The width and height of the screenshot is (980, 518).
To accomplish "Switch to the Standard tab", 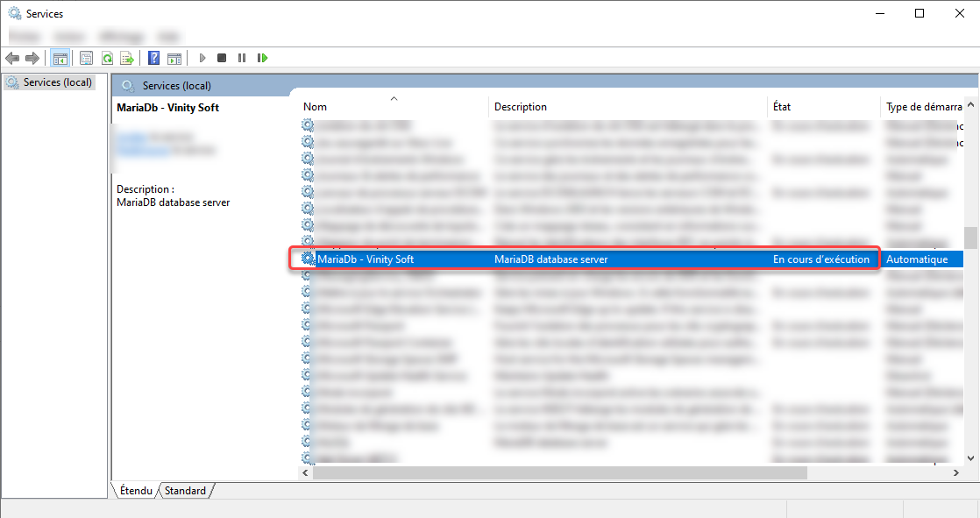I will click(185, 491).
